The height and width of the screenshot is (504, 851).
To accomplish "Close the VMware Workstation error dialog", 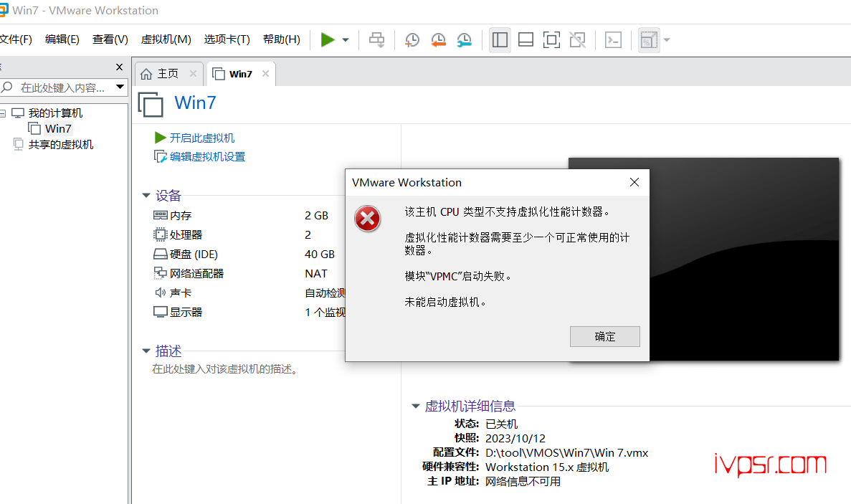I will pyautogui.click(x=634, y=182).
